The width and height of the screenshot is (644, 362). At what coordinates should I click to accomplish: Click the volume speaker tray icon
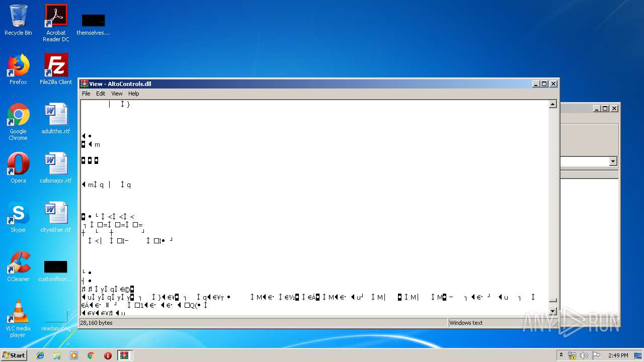pyautogui.click(x=584, y=355)
